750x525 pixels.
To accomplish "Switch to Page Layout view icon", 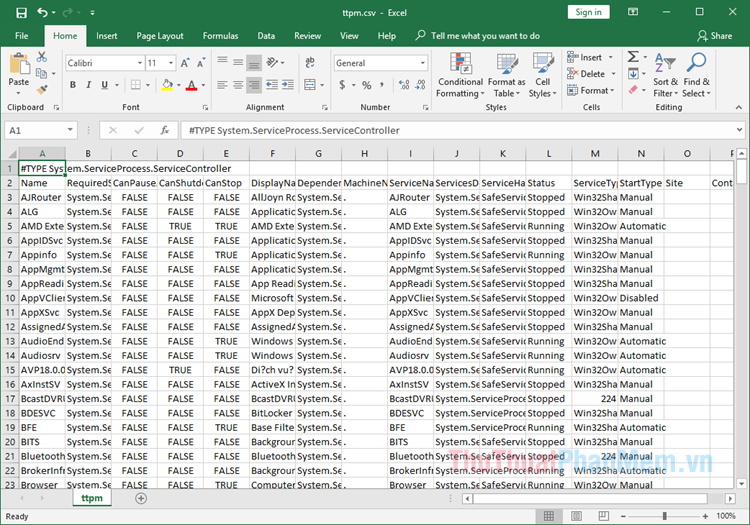I will point(576,516).
